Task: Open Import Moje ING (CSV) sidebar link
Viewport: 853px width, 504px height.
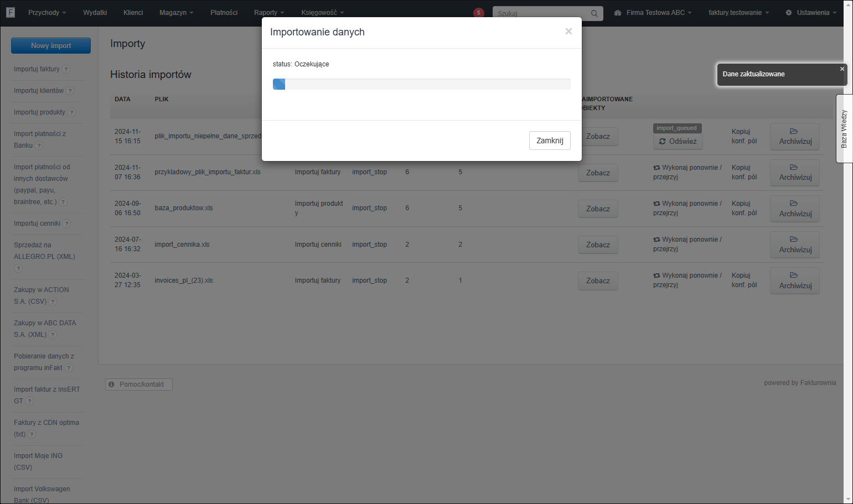Action: [x=38, y=461]
